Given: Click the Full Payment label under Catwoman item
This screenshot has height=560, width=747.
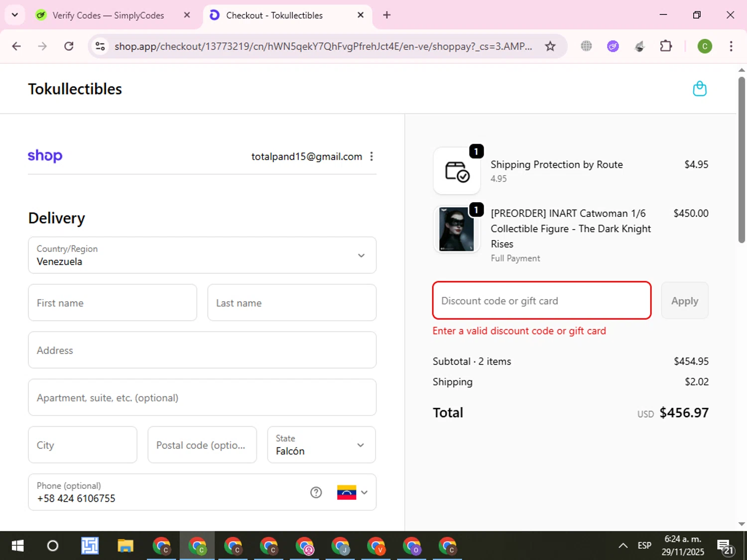Looking at the screenshot, I should coord(515,258).
